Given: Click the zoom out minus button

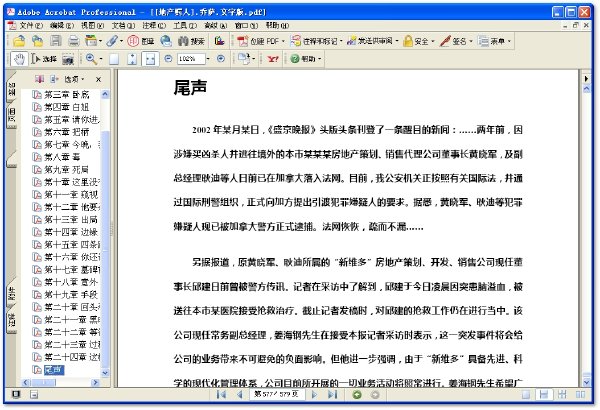Looking at the screenshot, I should coord(168,59).
